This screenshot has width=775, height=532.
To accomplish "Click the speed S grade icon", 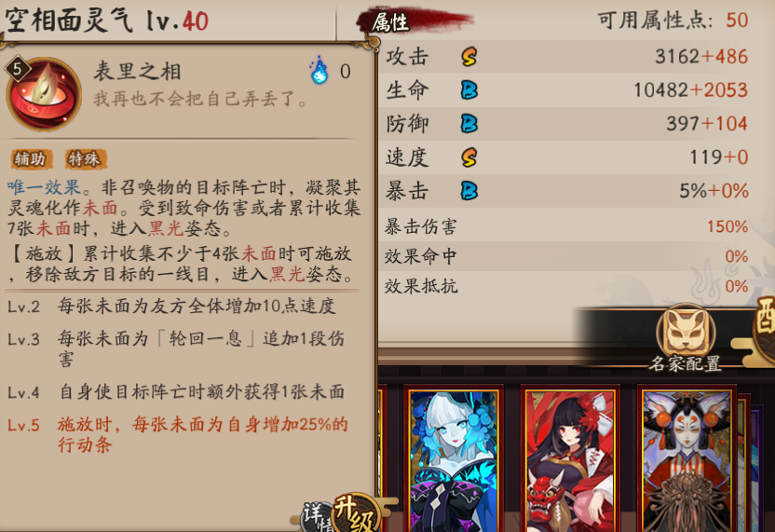I will 469,157.
